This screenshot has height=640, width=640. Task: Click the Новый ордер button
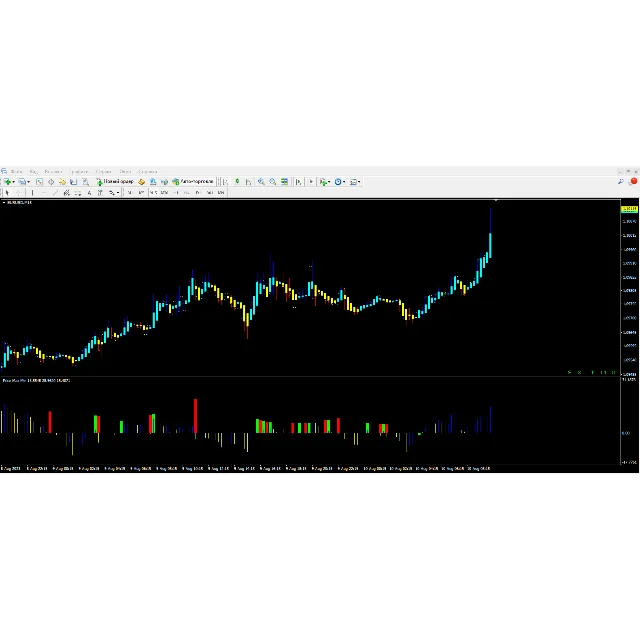115,182
